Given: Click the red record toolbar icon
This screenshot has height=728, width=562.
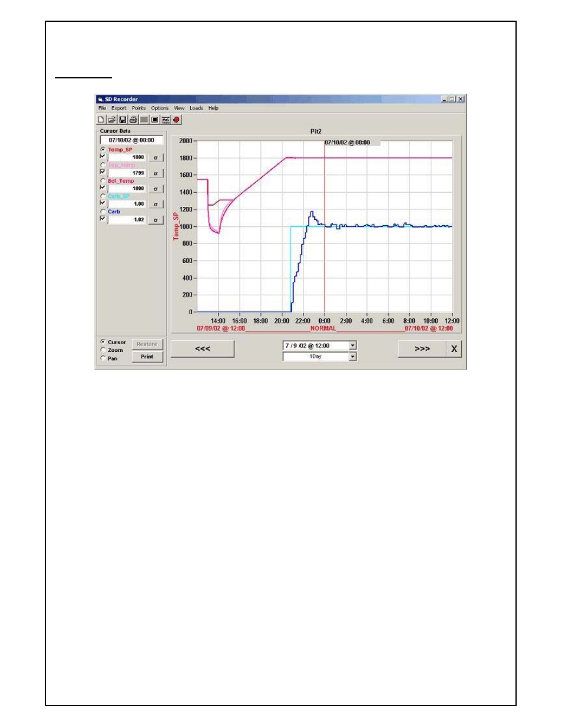Looking at the screenshot, I should pyautogui.click(x=176, y=120).
